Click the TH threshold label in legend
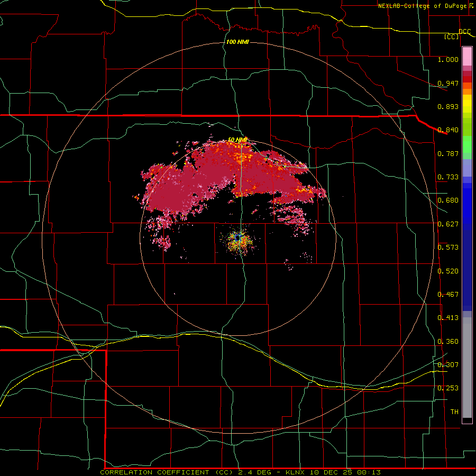 coord(454,412)
